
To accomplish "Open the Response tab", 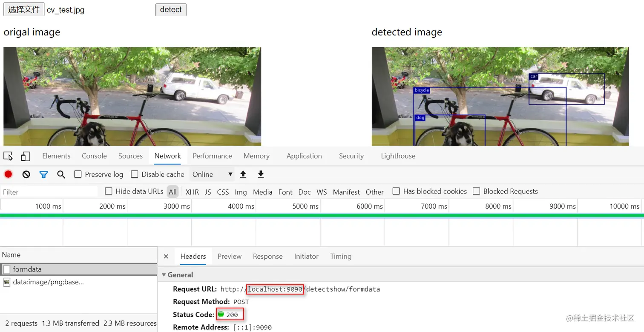I will click(268, 257).
